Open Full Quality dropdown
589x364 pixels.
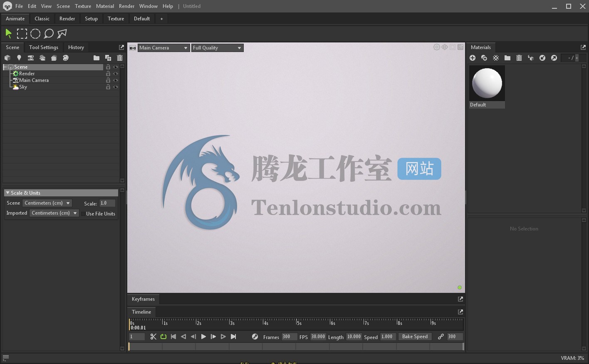pos(217,48)
